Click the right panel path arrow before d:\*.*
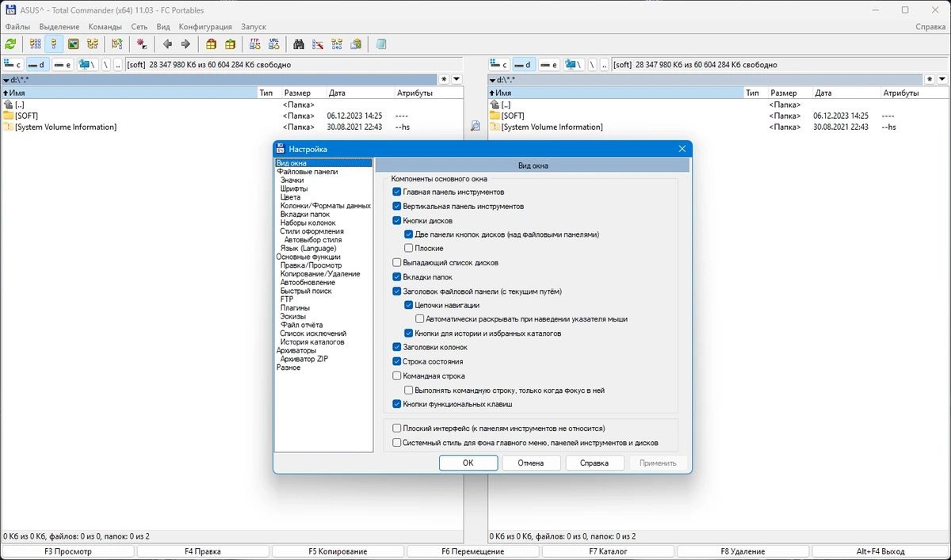 [493, 80]
